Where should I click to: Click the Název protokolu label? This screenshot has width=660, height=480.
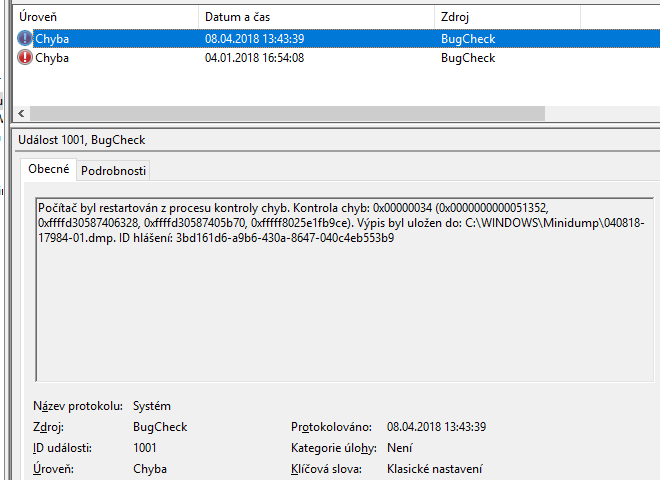click(78, 406)
